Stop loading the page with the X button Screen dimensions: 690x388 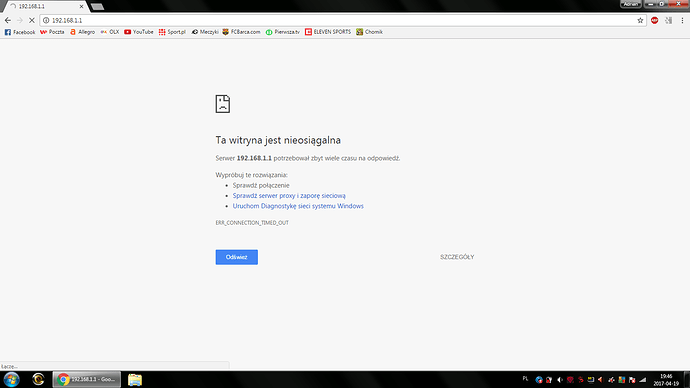[32, 20]
